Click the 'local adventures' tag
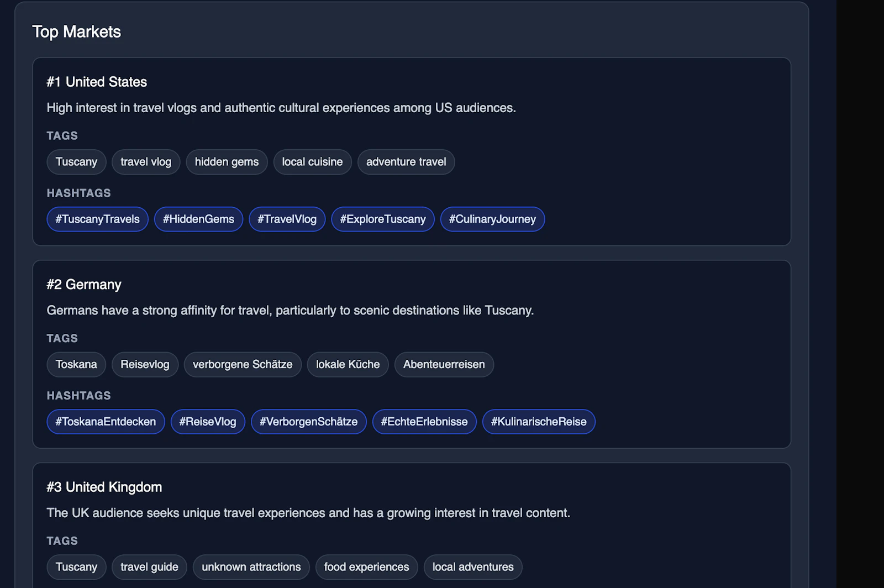 [x=473, y=567]
